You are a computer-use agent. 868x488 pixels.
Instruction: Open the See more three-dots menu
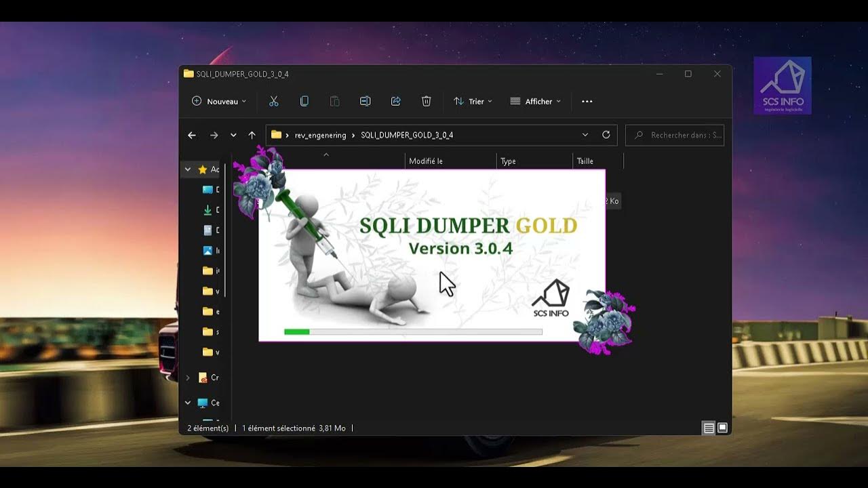587,101
